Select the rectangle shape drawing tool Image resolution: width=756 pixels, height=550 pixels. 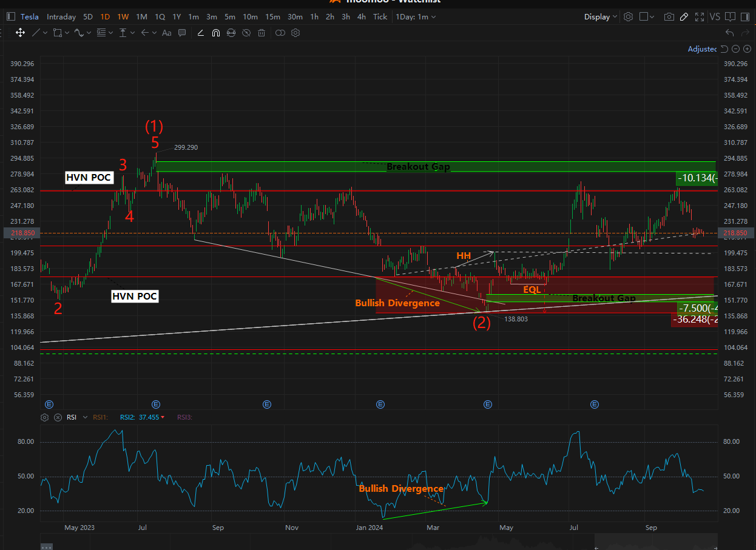57,33
